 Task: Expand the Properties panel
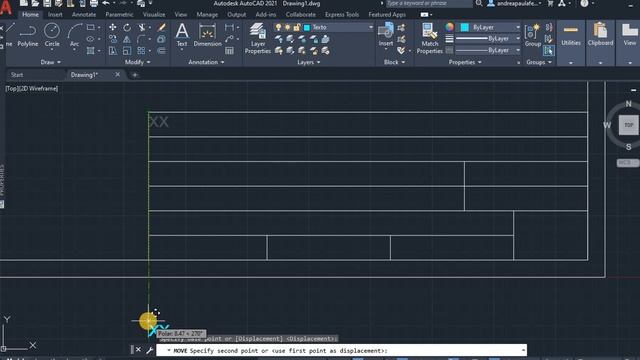(x=465, y=62)
